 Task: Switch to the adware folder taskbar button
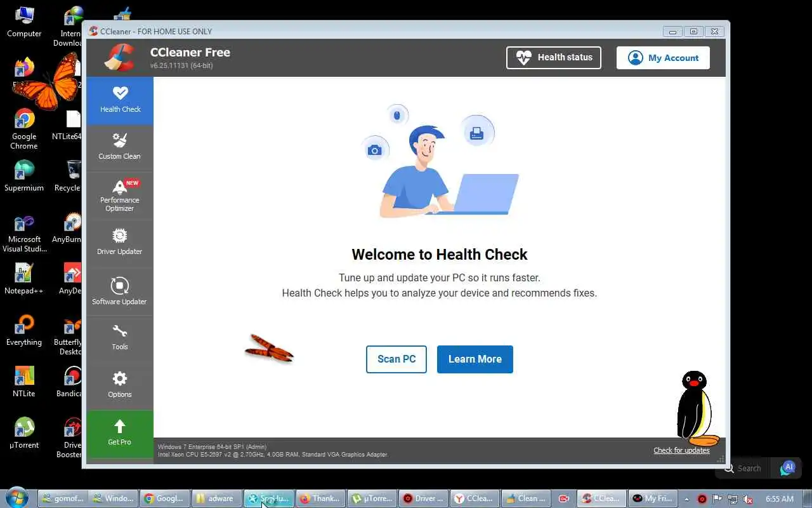[x=216, y=498]
